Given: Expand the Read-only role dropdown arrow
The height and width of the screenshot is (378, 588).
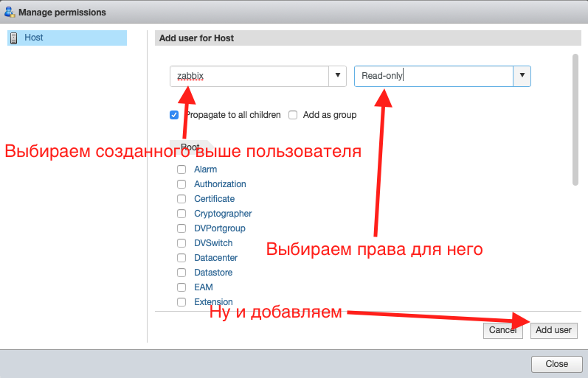Looking at the screenshot, I should pos(522,76).
